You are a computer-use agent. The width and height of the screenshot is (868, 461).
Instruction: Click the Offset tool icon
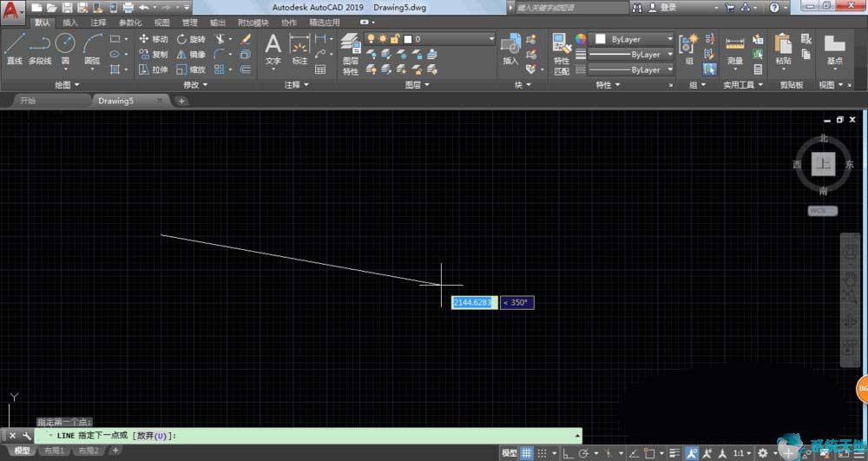click(246, 69)
